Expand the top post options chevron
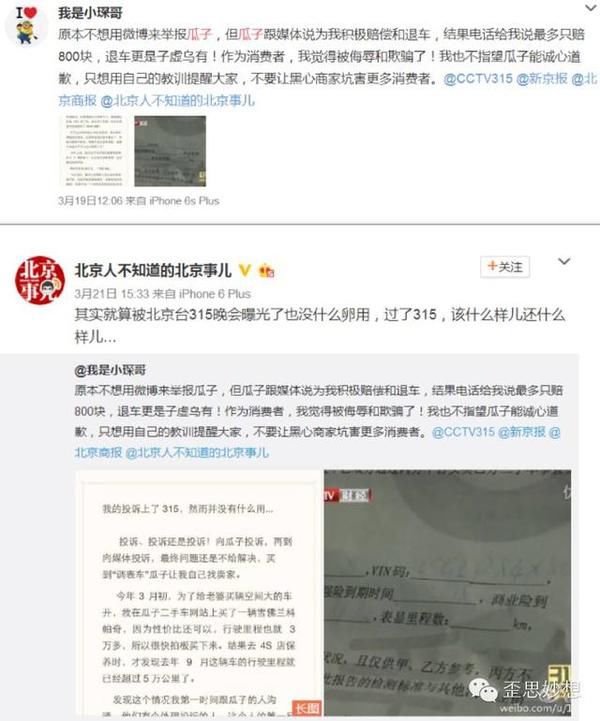The image size is (600, 721). (590, 7)
